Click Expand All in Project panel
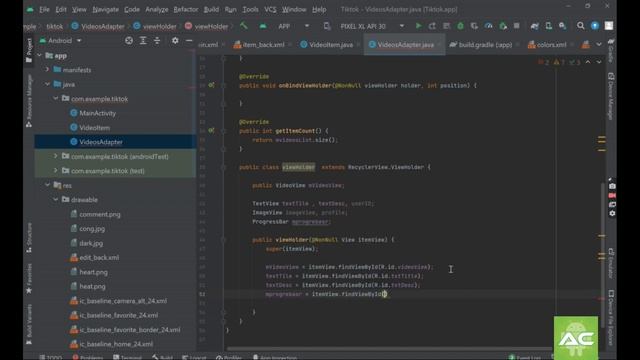640x360 pixels. (143, 40)
